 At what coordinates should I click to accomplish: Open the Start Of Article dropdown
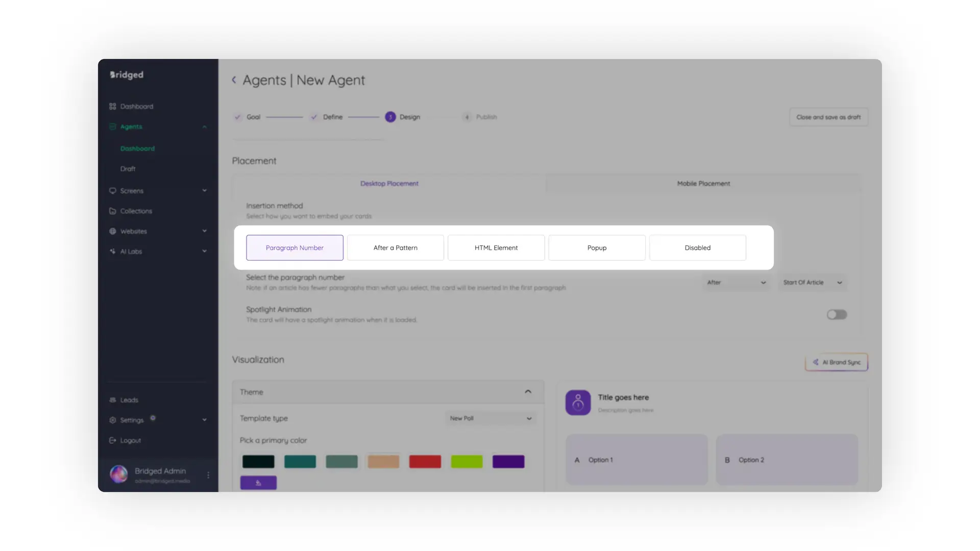(812, 282)
